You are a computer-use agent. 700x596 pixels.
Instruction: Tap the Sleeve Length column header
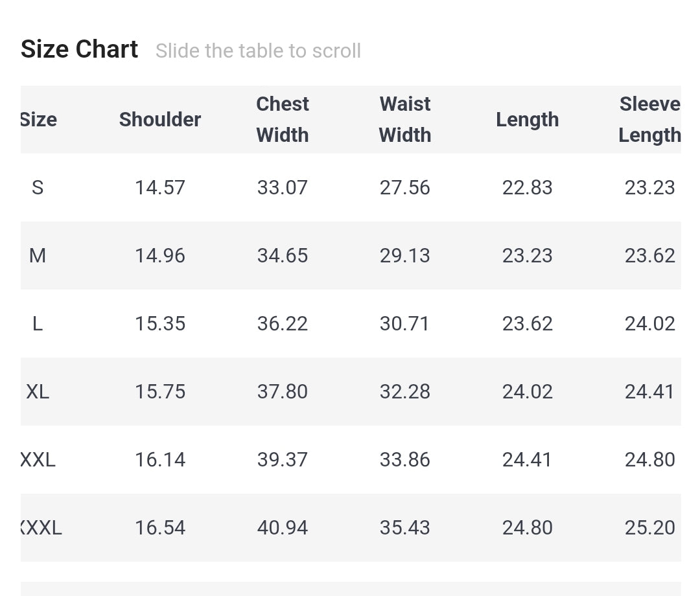coord(649,119)
